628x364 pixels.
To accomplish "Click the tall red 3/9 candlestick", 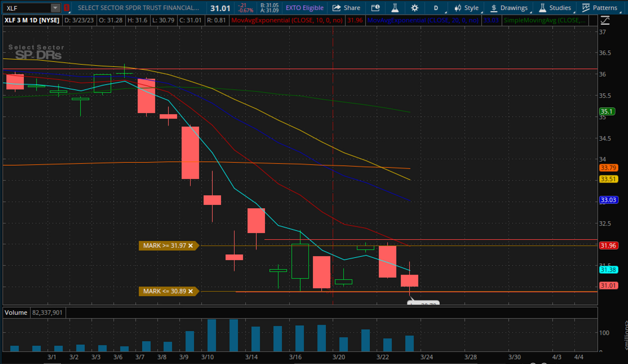I will pos(190,153).
